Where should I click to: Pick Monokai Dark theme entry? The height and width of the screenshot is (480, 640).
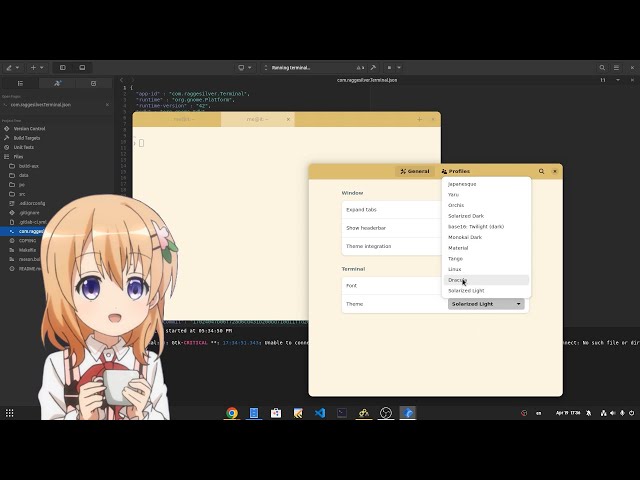pos(486,237)
